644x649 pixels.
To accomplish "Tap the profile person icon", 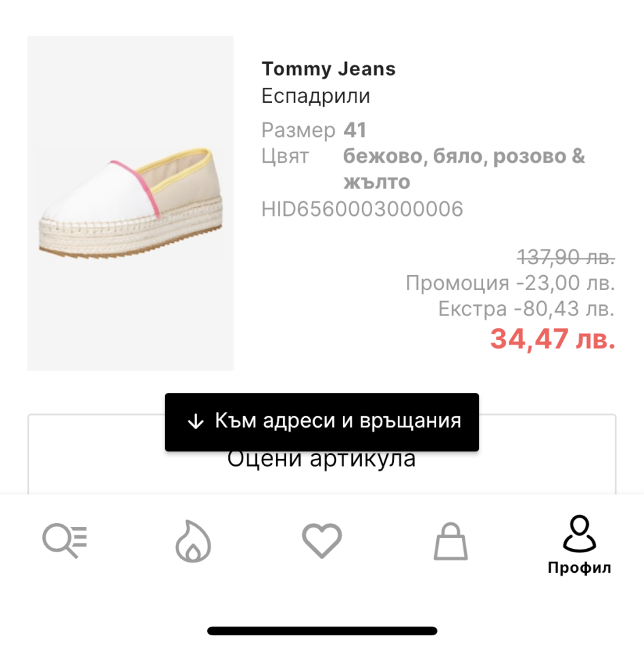I will tap(579, 534).
